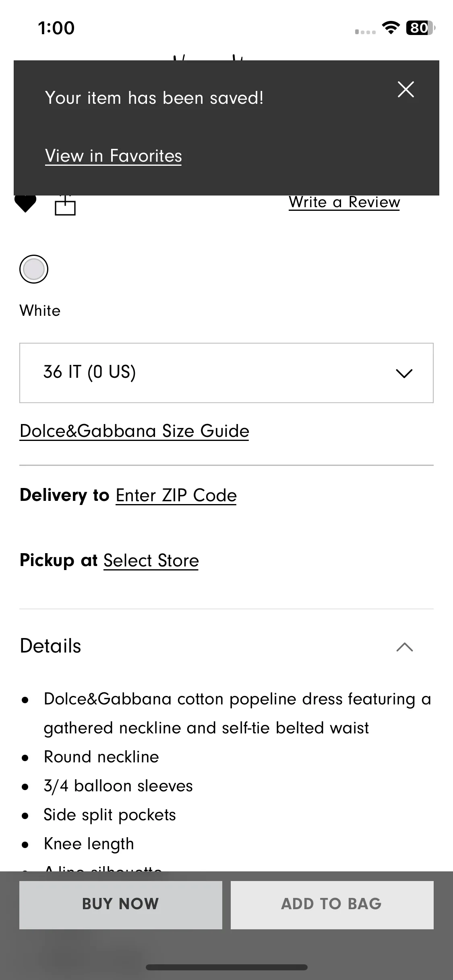The height and width of the screenshot is (980, 453).
Task: Toggle the heart favorite icon
Action: (x=25, y=204)
